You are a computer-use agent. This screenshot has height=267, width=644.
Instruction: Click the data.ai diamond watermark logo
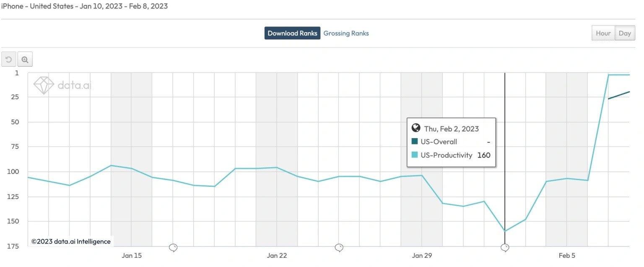(x=44, y=85)
